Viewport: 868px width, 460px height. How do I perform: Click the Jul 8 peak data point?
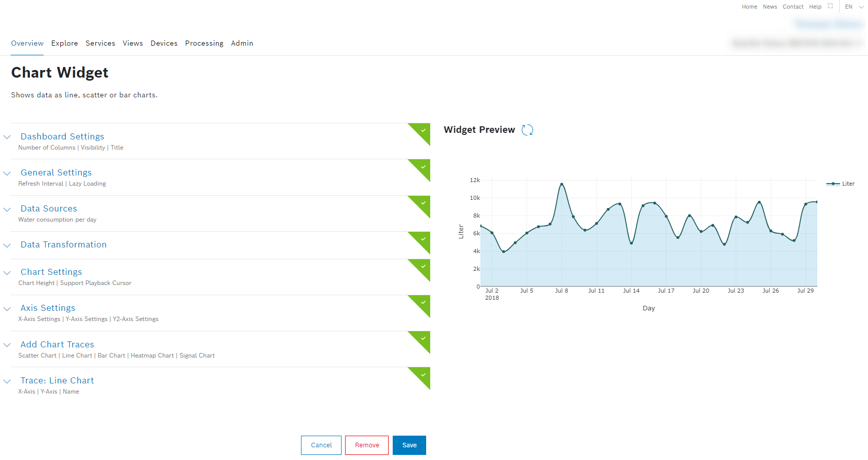(x=561, y=184)
